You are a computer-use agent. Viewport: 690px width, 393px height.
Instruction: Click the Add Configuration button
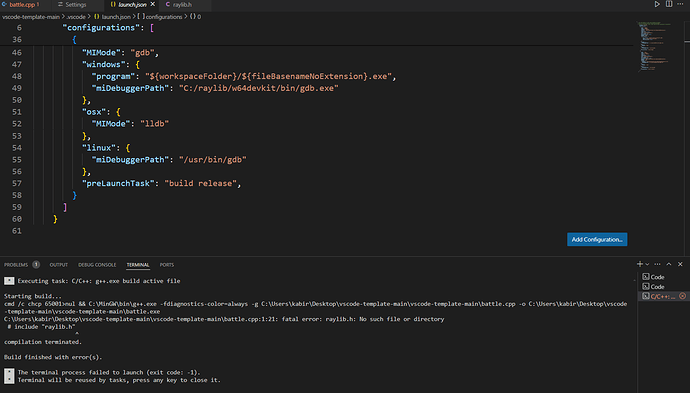coord(597,239)
